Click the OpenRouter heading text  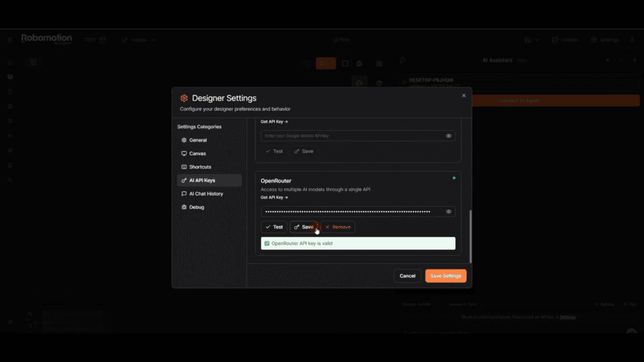[x=275, y=180]
